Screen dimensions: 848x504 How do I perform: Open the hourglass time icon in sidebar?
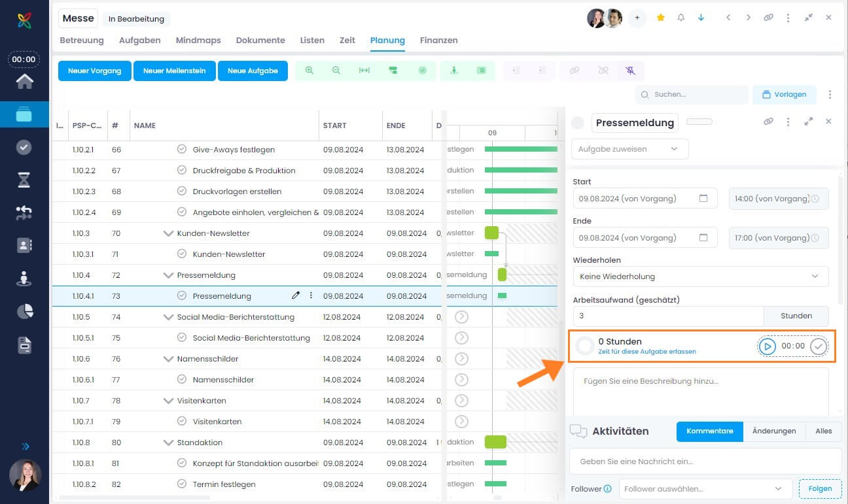pos(24,180)
